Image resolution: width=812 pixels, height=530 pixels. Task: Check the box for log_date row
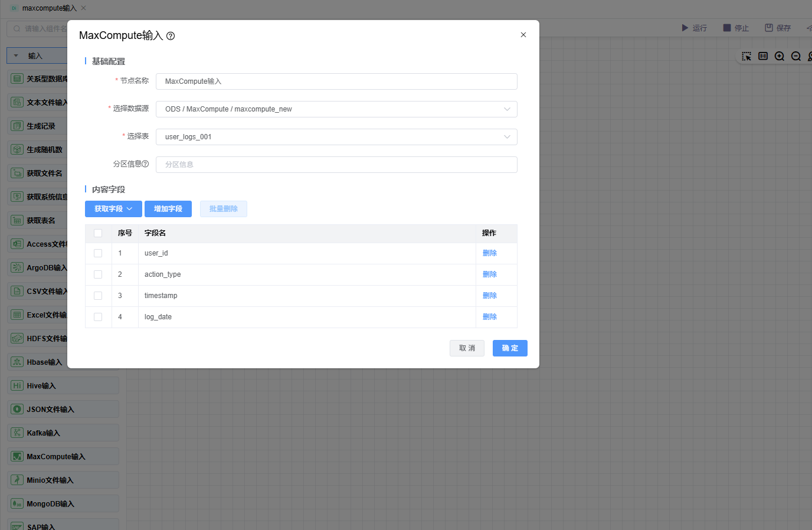98,317
